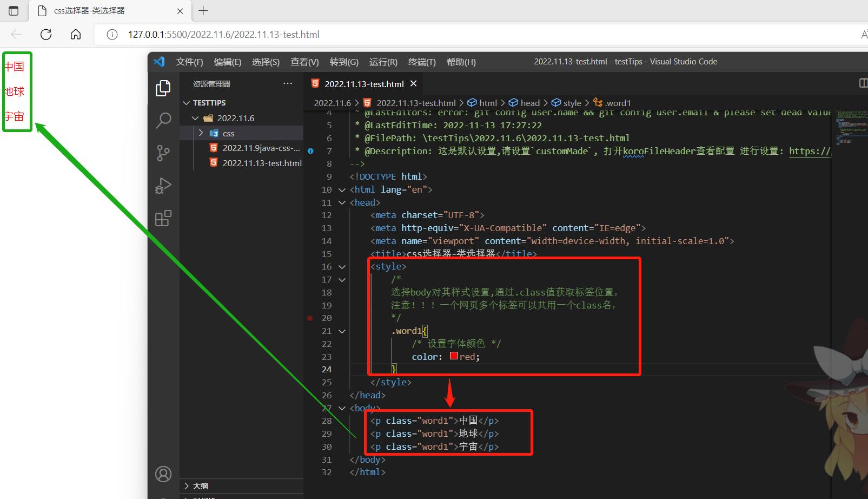Click the 宇宙 paragraph on web page

[15, 116]
